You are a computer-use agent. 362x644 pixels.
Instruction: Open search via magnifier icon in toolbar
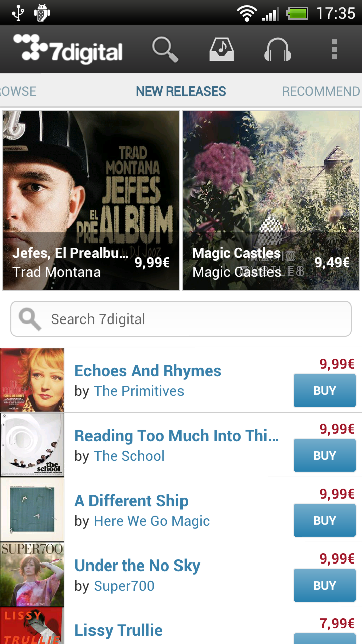[x=165, y=50]
